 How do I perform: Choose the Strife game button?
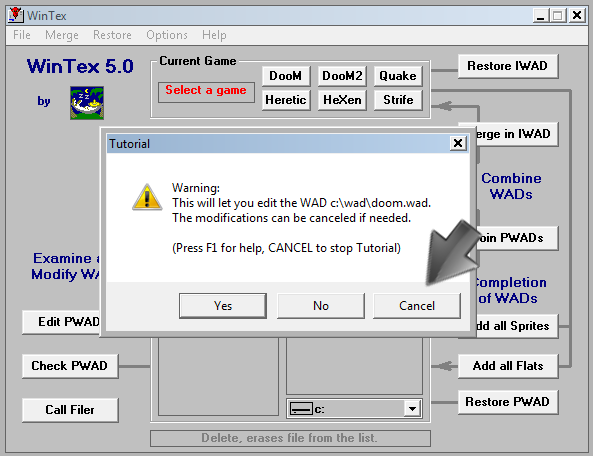coord(398,100)
